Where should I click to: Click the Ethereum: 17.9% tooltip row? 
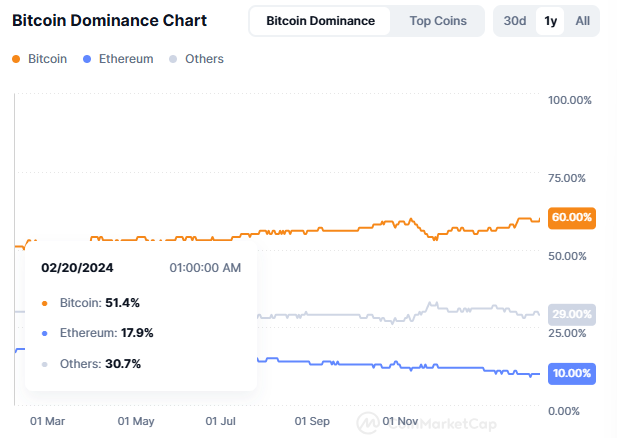coord(97,333)
